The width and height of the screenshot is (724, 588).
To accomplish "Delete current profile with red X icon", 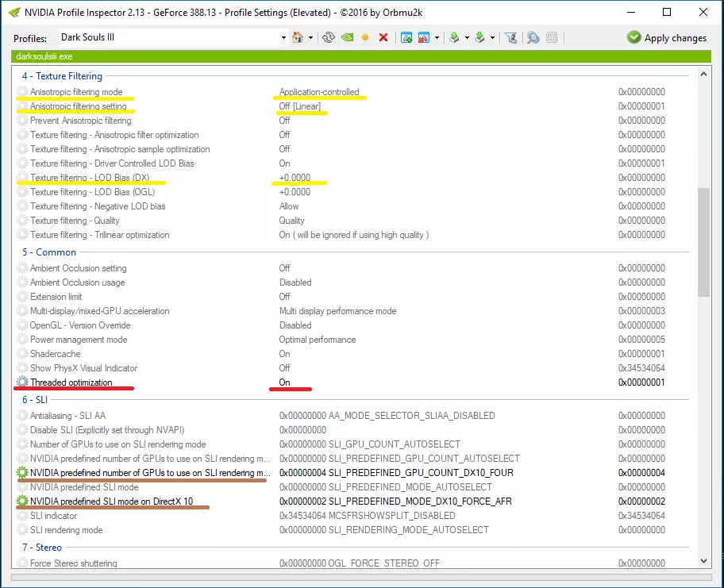I will coord(383,37).
